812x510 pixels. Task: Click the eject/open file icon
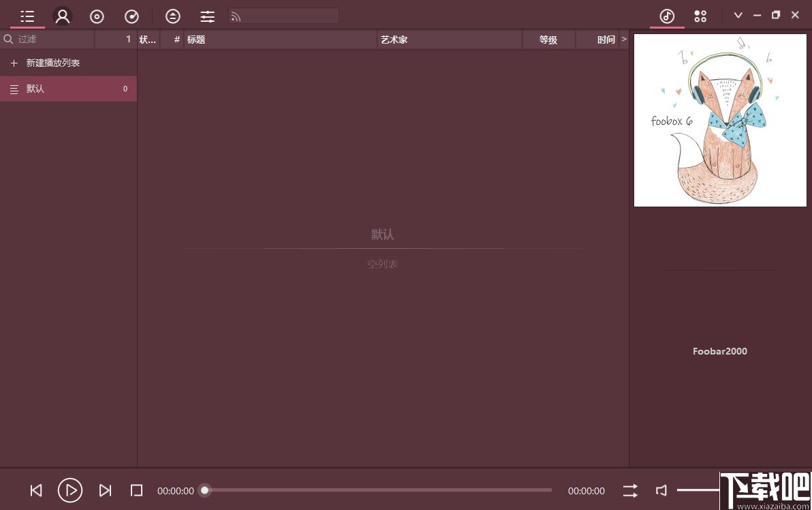coord(172,16)
